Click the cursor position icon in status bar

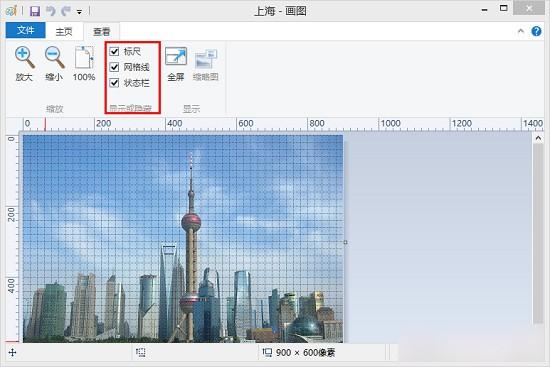pyautogui.click(x=12, y=353)
